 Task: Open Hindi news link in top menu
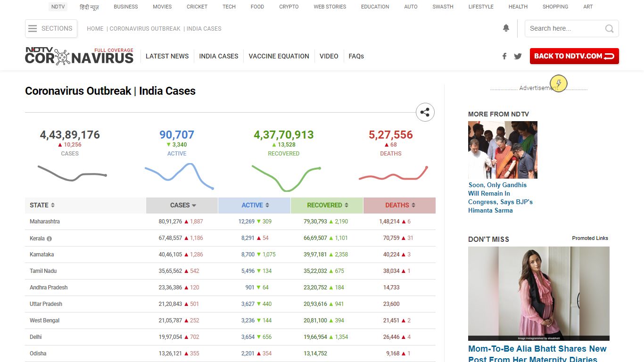[x=89, y=7]
